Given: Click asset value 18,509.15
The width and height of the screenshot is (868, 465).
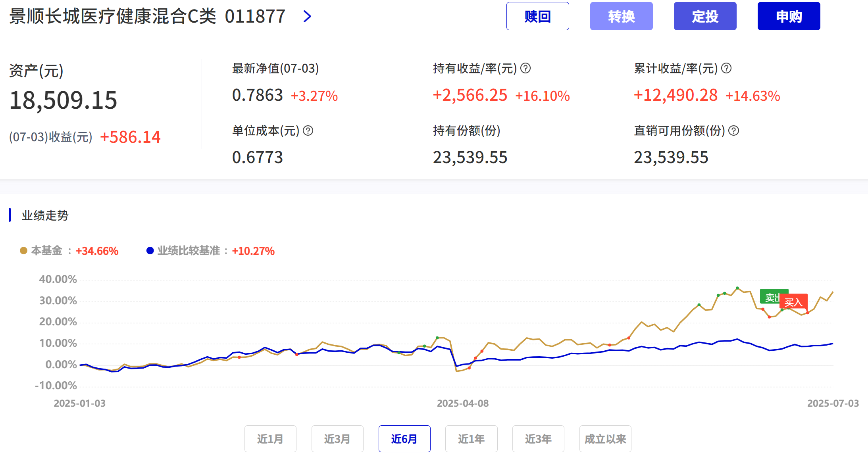Looking at the screenshot, I should [63, 100].
